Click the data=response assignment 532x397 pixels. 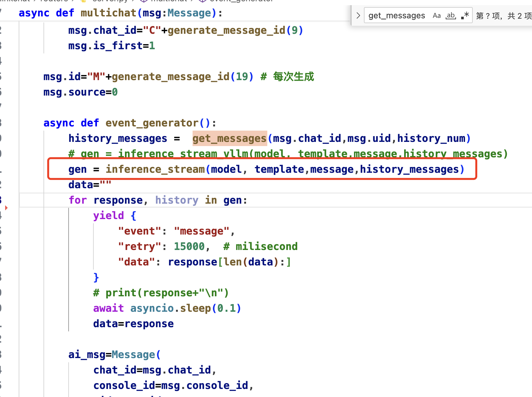pyautogui.click(x=133, y=324)
